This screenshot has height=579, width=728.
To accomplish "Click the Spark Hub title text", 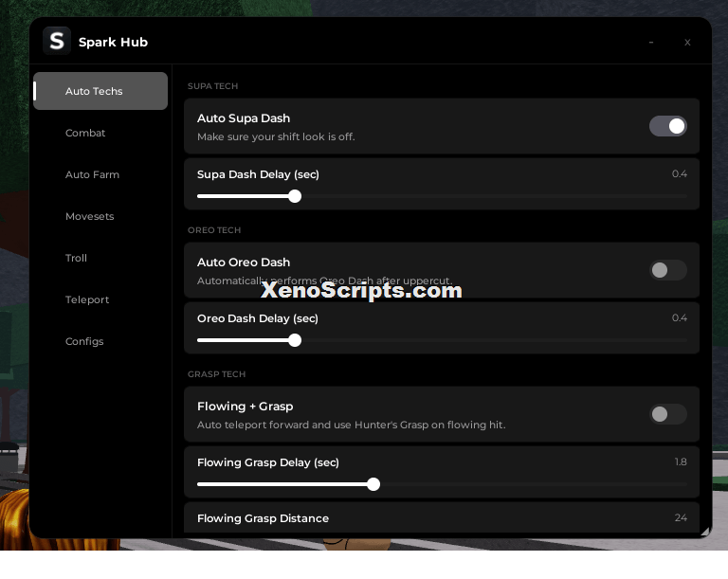I will (x=113, y=43).
